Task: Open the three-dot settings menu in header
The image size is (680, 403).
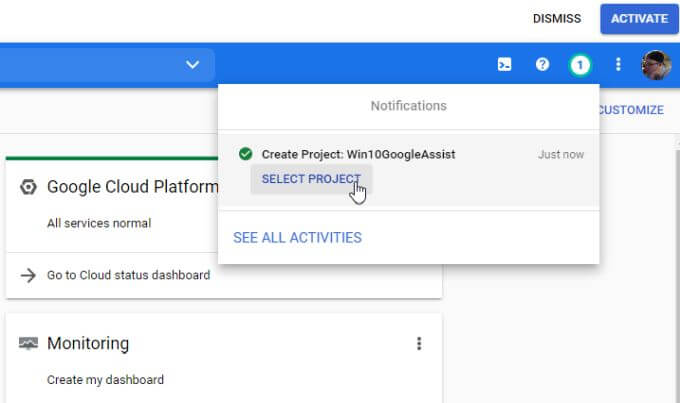Action: point(618,65)
